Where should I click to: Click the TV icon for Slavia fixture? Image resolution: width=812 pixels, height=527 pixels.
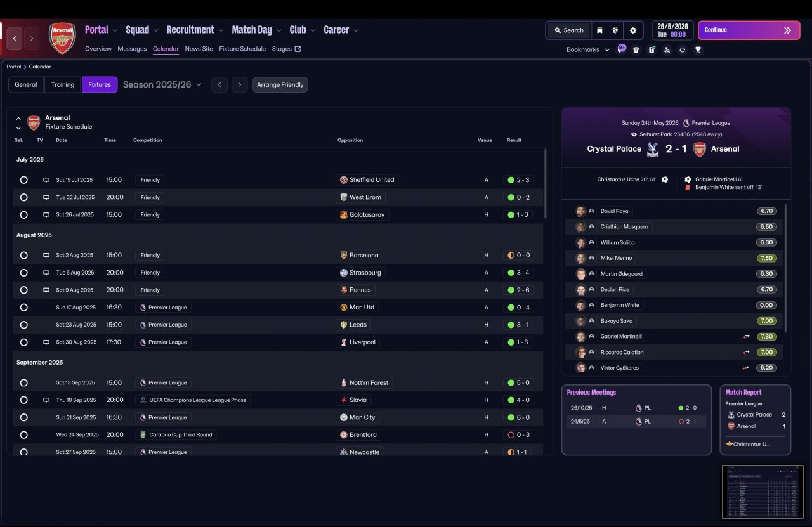pos(46,400)
